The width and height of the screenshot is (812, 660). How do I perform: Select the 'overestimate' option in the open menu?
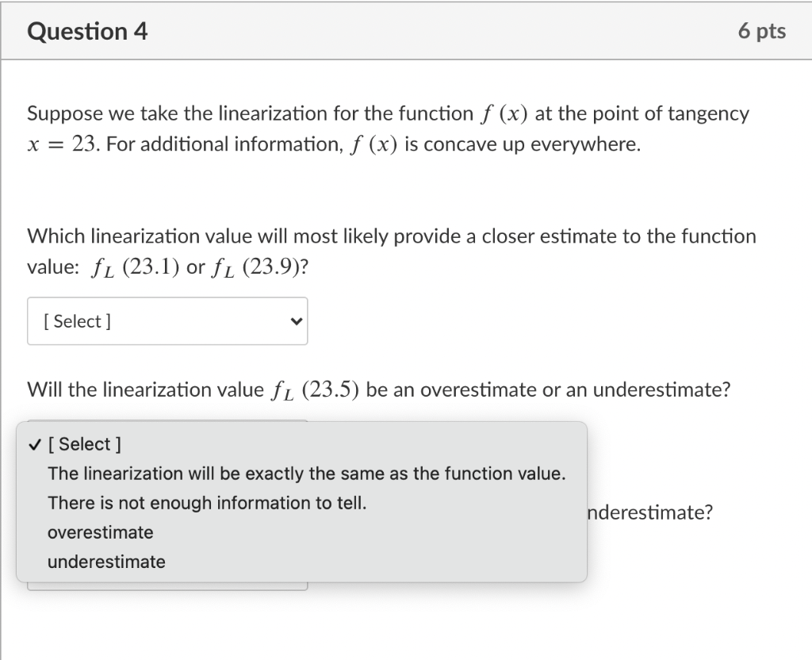(99, 532)
